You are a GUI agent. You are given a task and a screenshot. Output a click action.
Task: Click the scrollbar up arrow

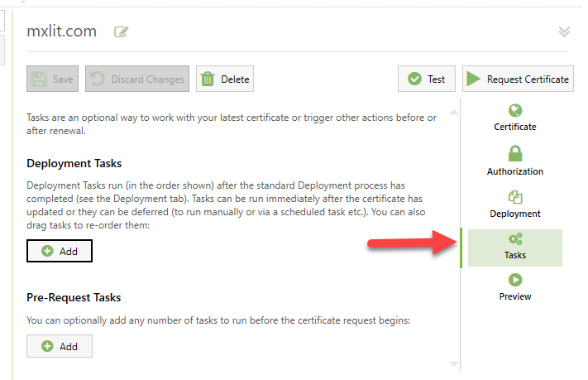(x=452, y=112)
